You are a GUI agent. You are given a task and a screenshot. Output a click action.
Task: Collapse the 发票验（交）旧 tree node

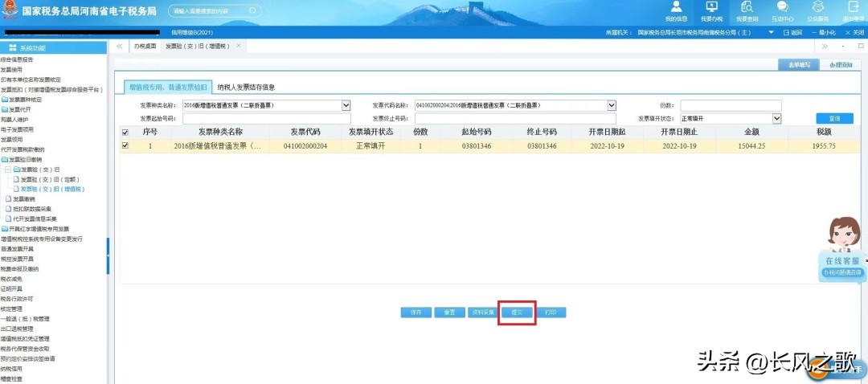7,170
